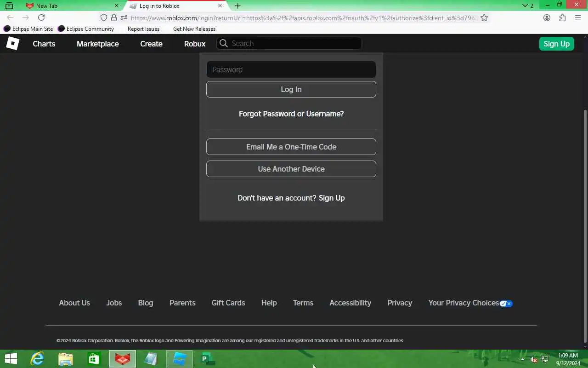Viewport: 588px width, 368px height.
Task: Bookmark this page with the star icon
Action: [x=484, y=17]
